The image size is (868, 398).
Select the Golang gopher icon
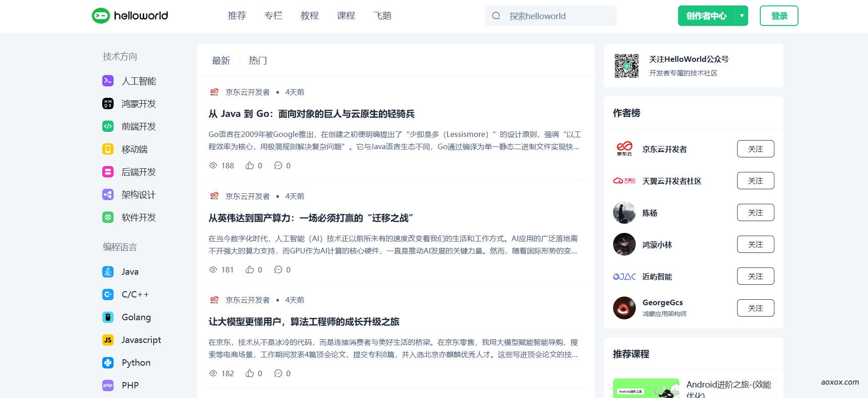point(108,317)
